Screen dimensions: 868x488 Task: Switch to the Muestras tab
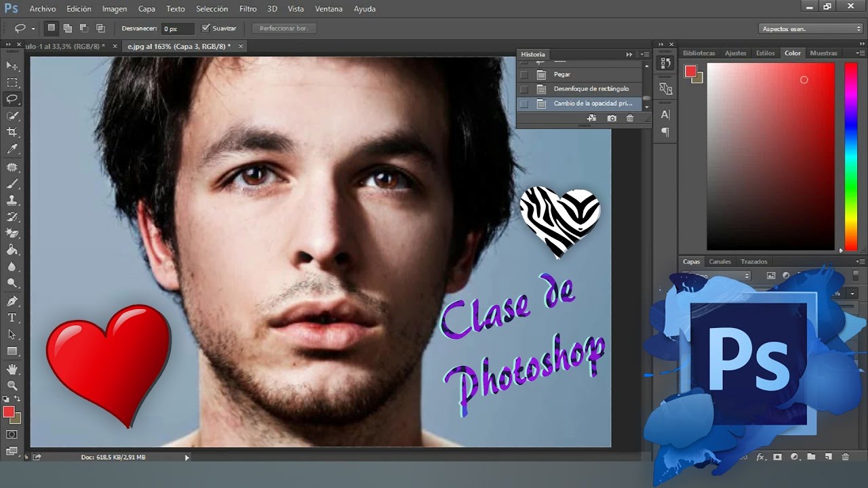823,53
